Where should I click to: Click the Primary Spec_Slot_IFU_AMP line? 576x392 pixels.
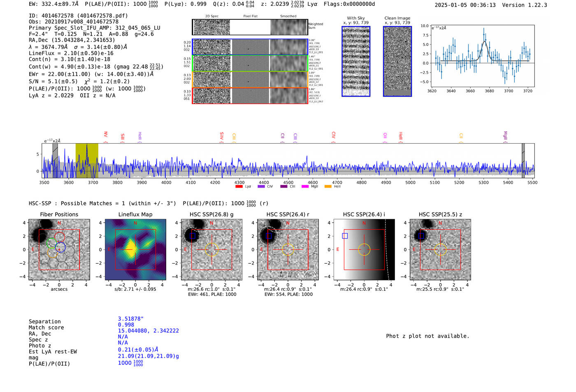(x=95, y=28)
